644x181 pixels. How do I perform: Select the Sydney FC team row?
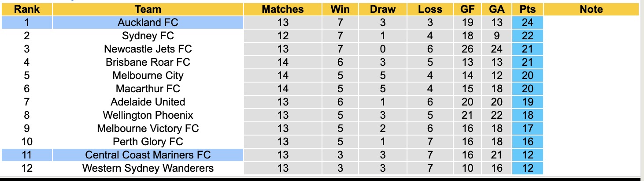click(148, 36)
